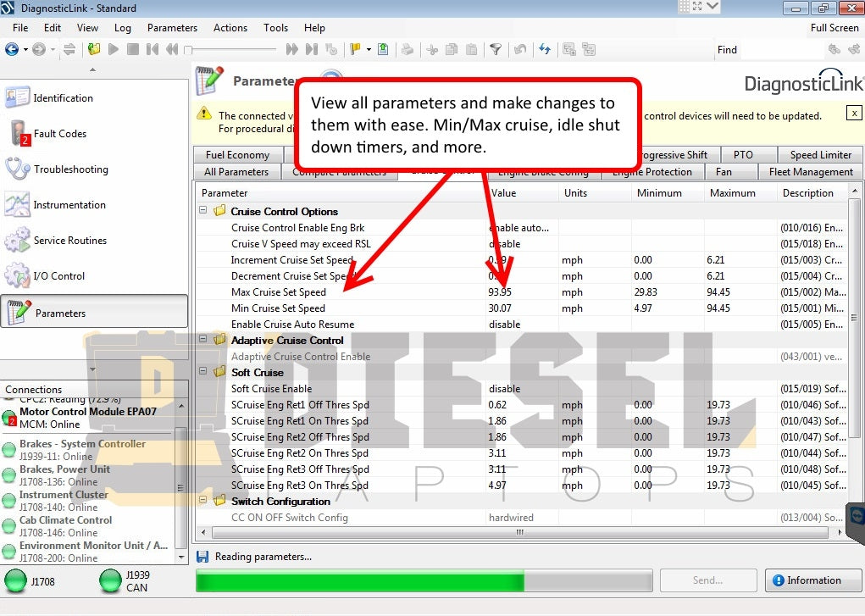The width and height of the screenshot is (865, 616).
Task: Click Full Screen in the menu bar
Action: 835,28
